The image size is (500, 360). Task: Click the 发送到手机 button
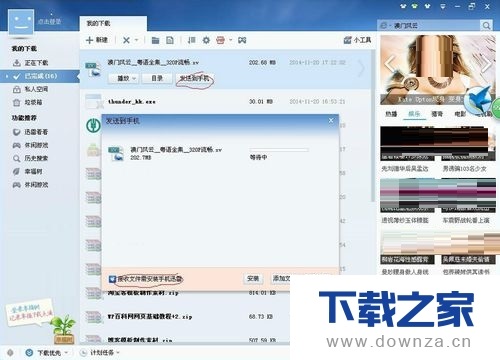pyautogui.click(x=194, y=78)
